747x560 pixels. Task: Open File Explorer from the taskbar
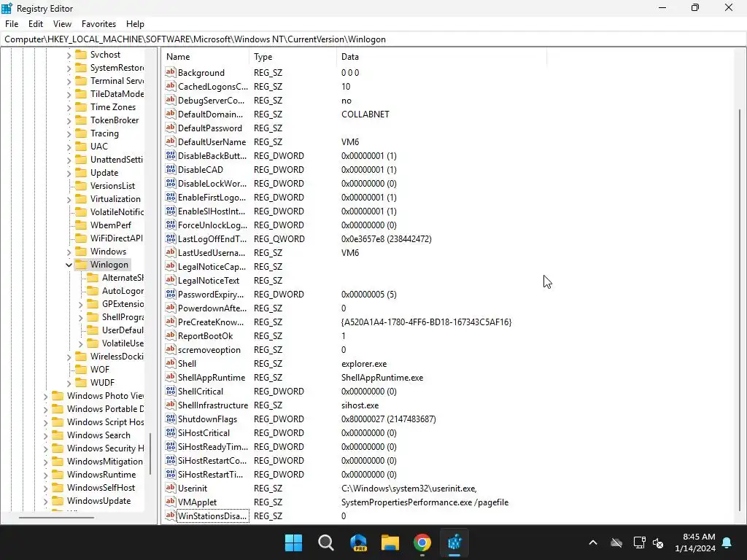point(390,542)
